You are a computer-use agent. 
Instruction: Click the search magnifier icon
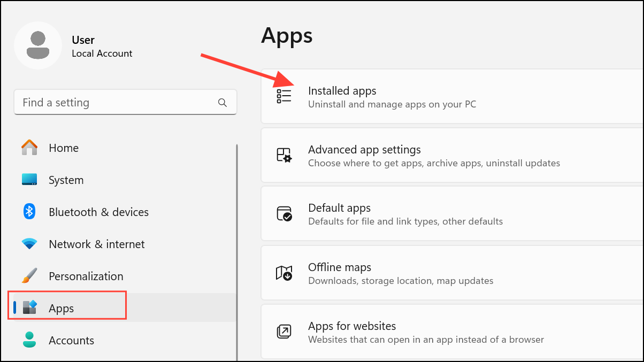coord(222,102)
